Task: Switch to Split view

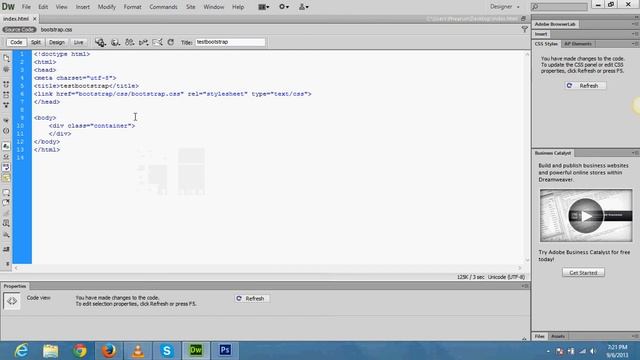Action: tap(36, 42)
